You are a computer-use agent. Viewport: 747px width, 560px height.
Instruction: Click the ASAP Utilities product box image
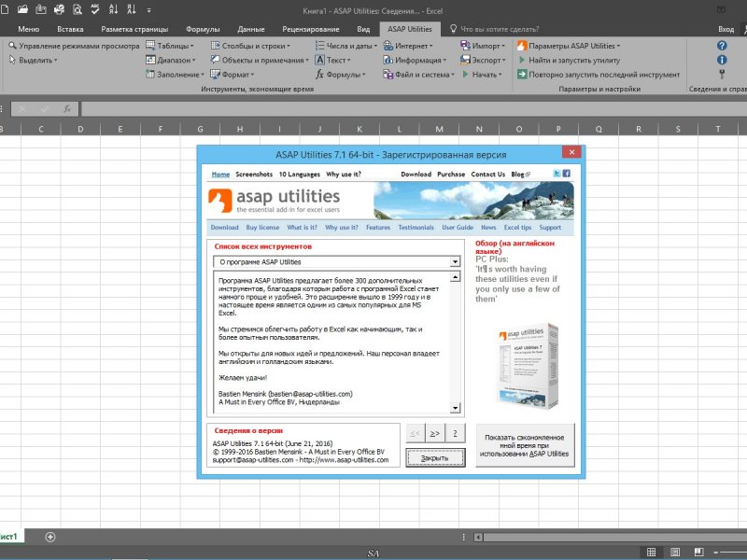528,366
